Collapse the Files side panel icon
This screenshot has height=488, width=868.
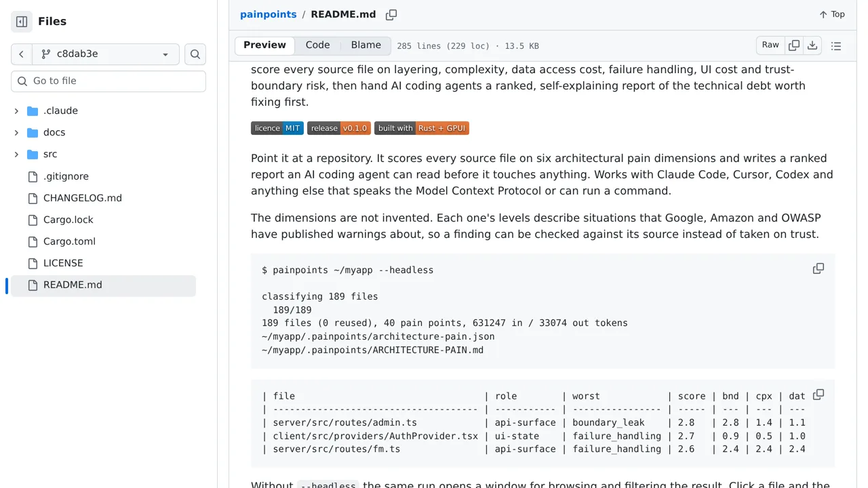pyautogui.click(x=22, y=22)
